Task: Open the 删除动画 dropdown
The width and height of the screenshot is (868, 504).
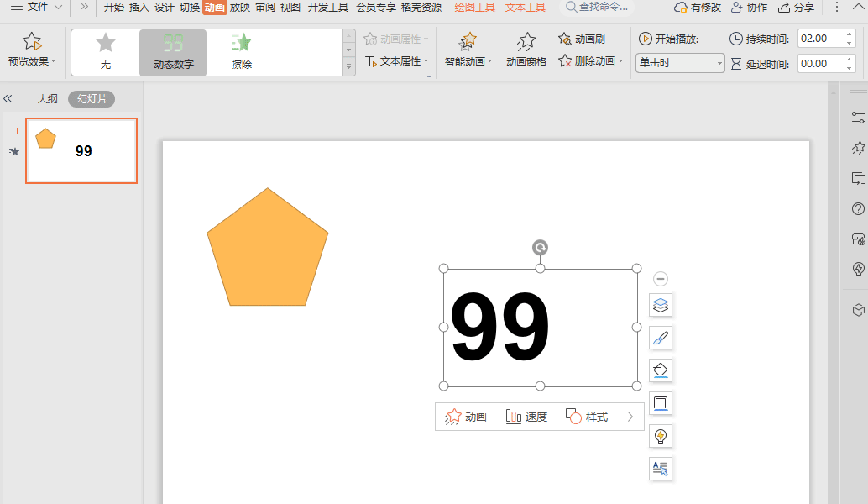Action: pyautogui.click(x=590, y=61)
